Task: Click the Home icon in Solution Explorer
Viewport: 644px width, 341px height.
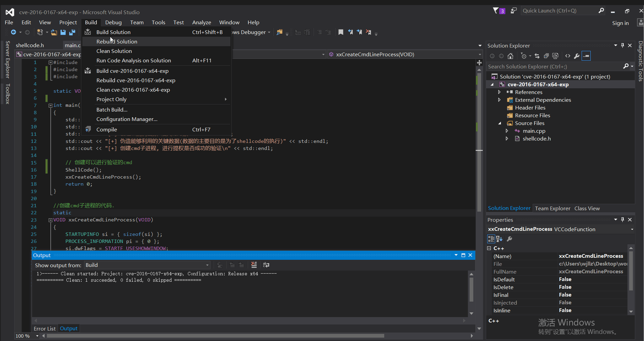Action: pos(510,56)
